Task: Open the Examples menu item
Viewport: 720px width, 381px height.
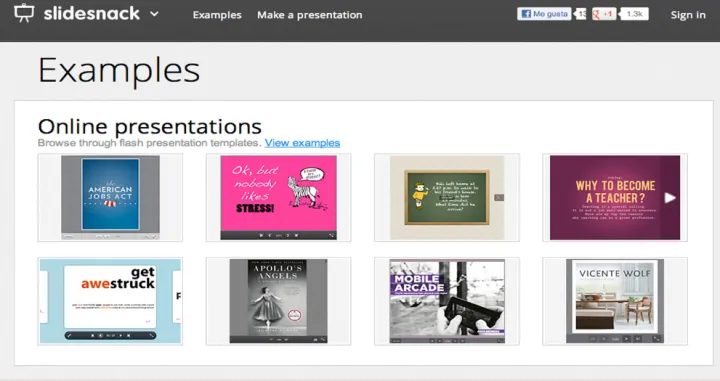Action: tap(217, 15)
